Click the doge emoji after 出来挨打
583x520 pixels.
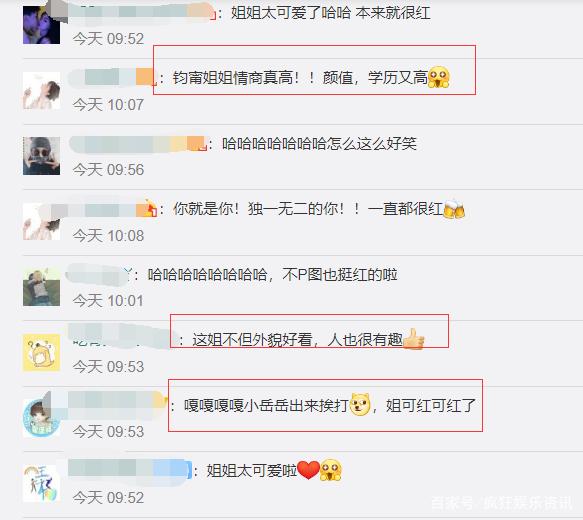coord(361,404)
